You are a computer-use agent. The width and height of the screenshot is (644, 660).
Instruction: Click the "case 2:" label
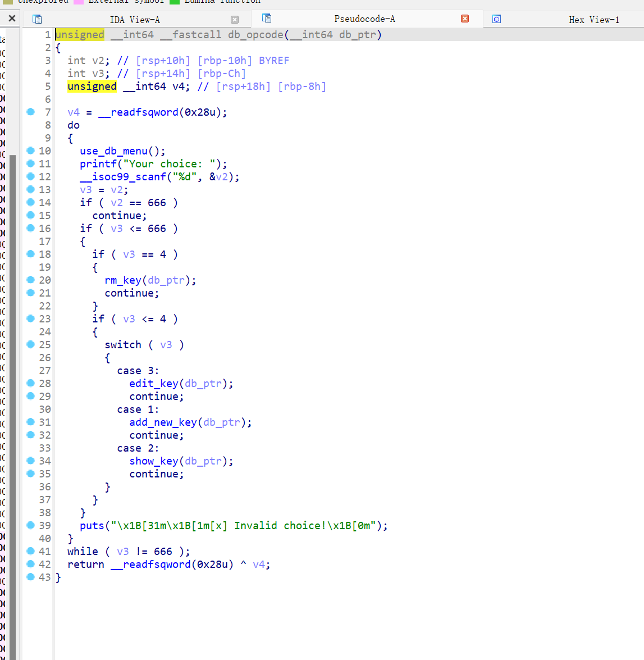(138, 448)
